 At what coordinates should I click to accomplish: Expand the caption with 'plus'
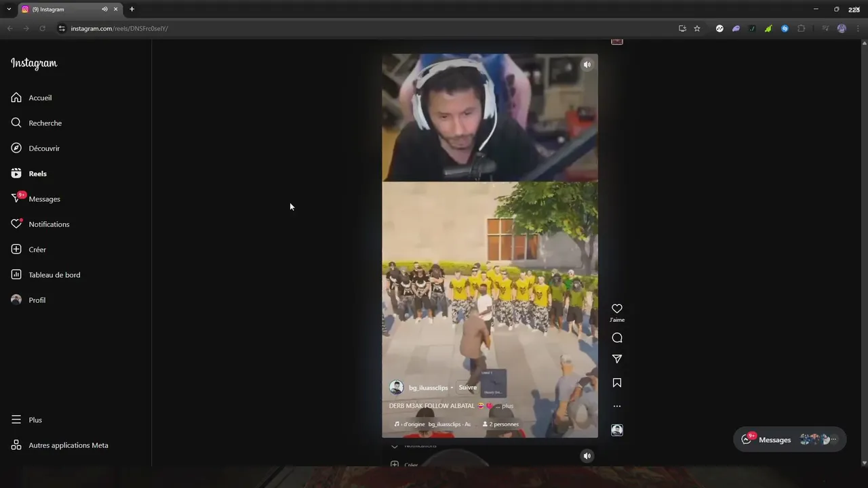(x=507, y=406)
